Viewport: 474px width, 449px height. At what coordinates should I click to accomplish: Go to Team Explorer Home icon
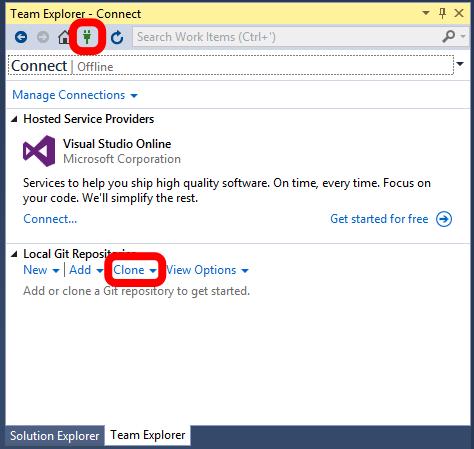click(64, 37)
